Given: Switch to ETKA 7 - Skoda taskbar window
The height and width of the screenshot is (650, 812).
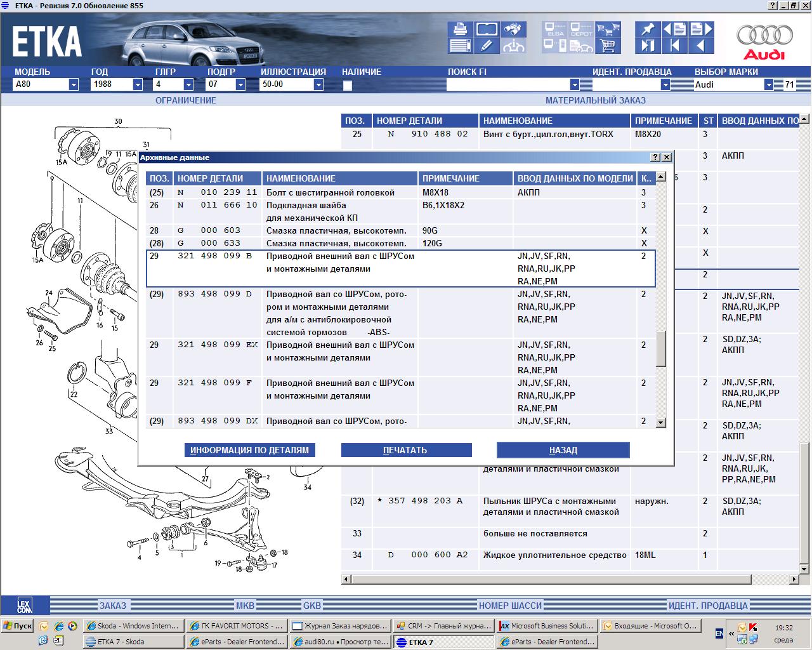Looking at the screenshot, I should click(133, 642).
